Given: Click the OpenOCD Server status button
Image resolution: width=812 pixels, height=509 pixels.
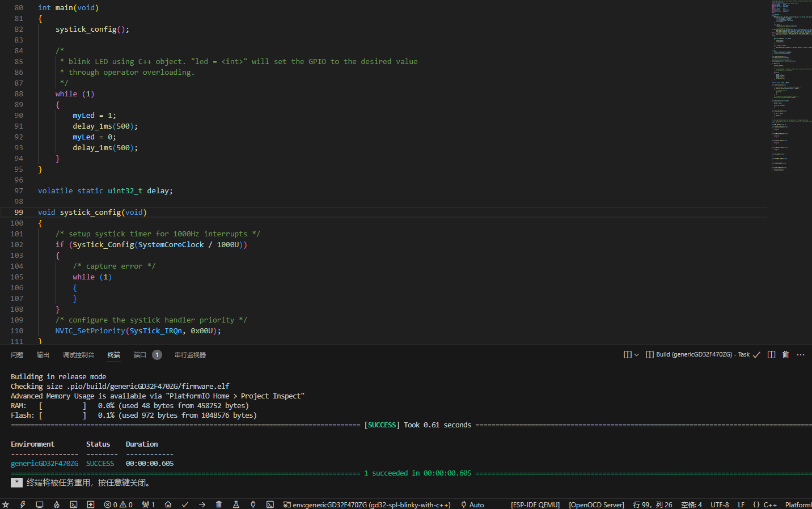Looking at the screenshot, I should tap(596, 504).
